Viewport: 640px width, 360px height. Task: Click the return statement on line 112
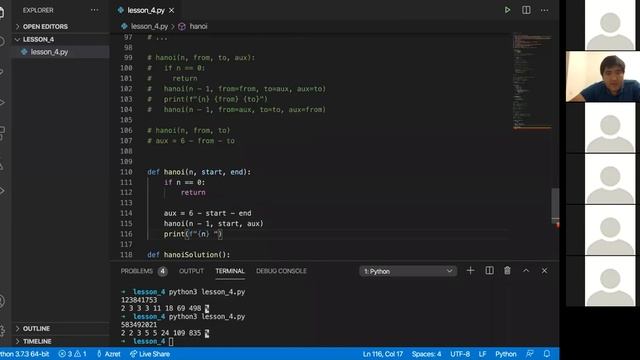tap(193, 193)
